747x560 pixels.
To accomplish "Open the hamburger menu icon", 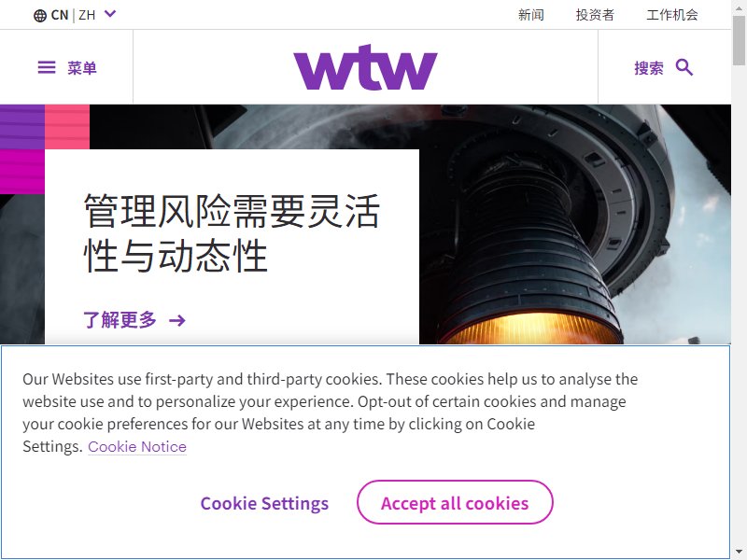I will point(47,67).
